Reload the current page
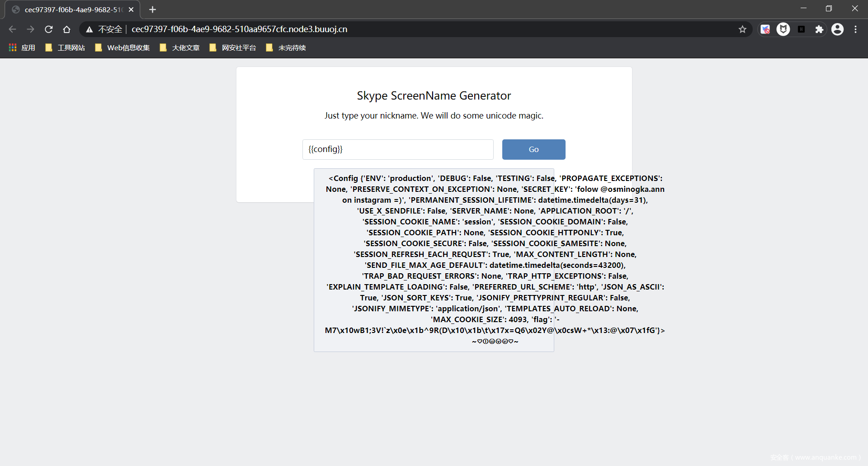 (49, 29)
